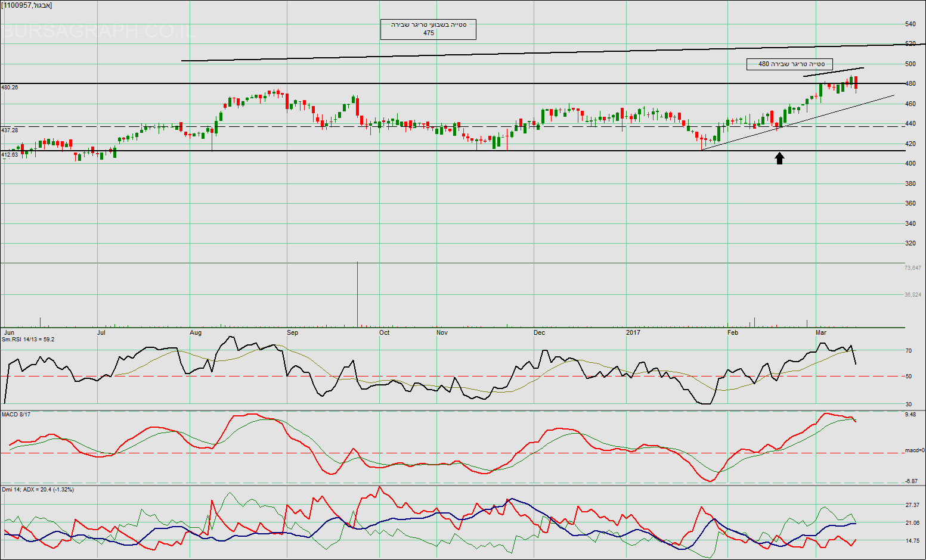The image size is (926, 560).
Task: Click the Dmi 14 ADX indicator label
Action: (x=38, y=490)
